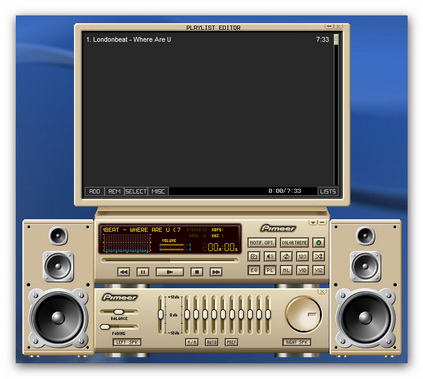
Task: Click the PL playlist button
Action: (x=270, y=270)
